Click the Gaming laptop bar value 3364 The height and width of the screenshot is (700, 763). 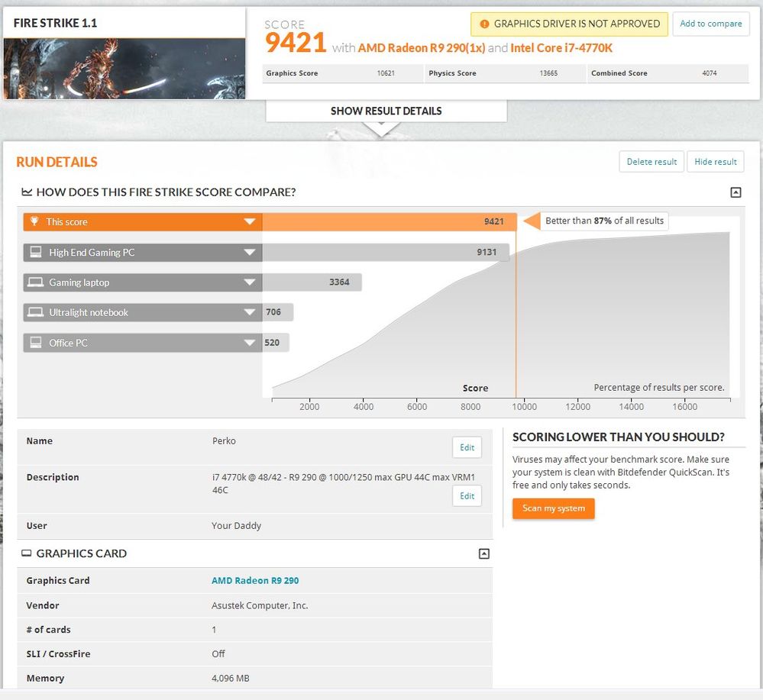click(x=339, y=282)
